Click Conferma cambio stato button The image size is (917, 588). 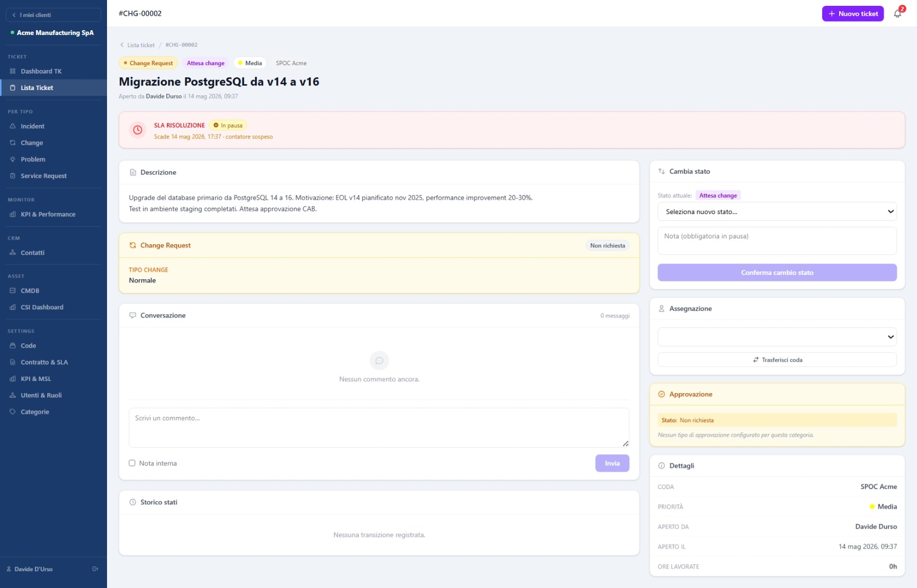click(777, 272)
